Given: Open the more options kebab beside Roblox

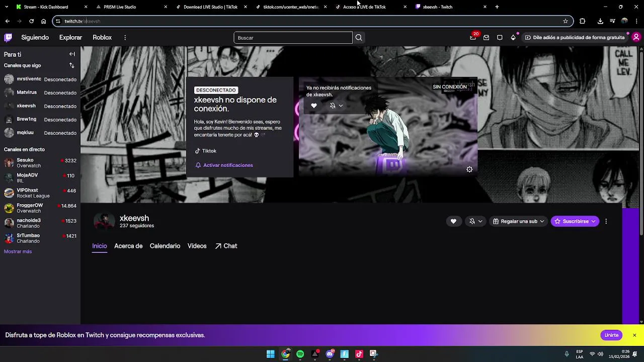Looking at the screenshot, I should click(x=125, y=38).
